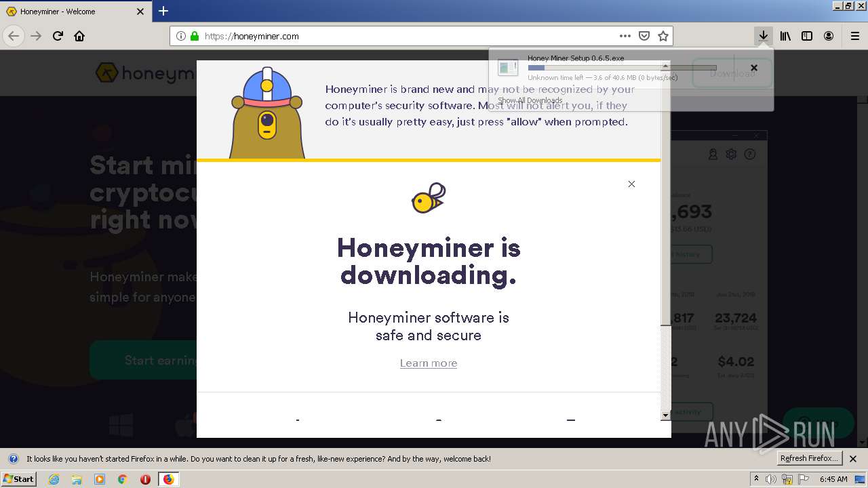
Task: Launch the media player from taskbar
Action: tap(100, 479)
